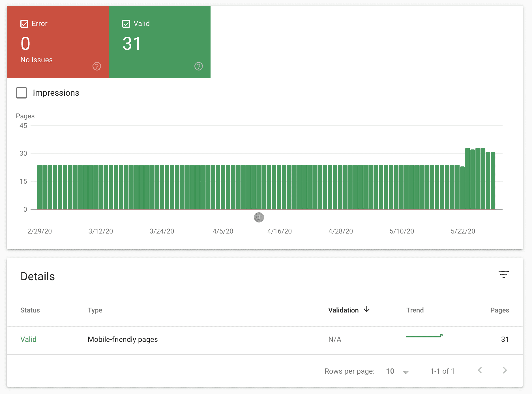Uncheck the Error status card

(x=24, y=23)
